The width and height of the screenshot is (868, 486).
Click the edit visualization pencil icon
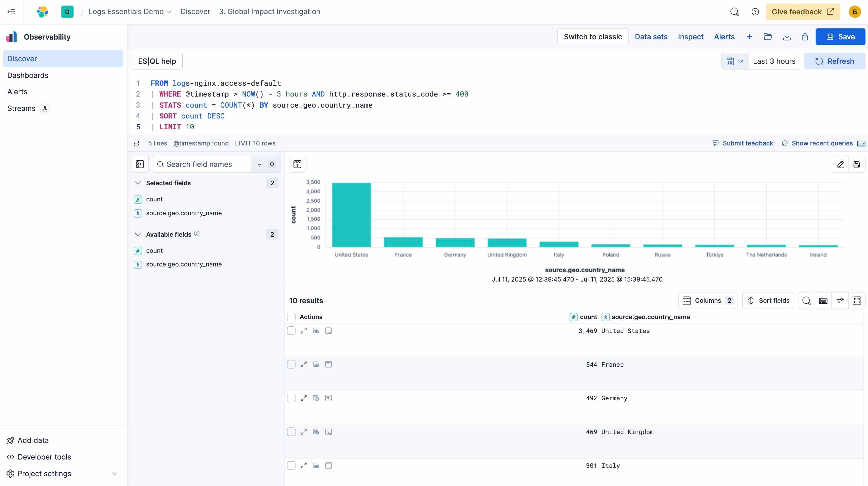click(840, 164)
